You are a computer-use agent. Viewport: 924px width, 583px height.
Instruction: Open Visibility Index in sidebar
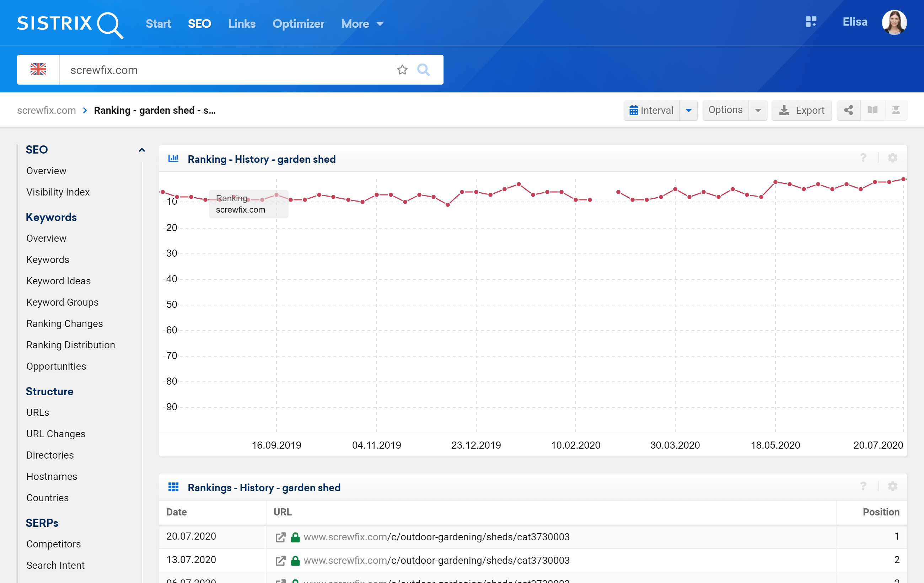pyautogui.click(x=58, y=192)
